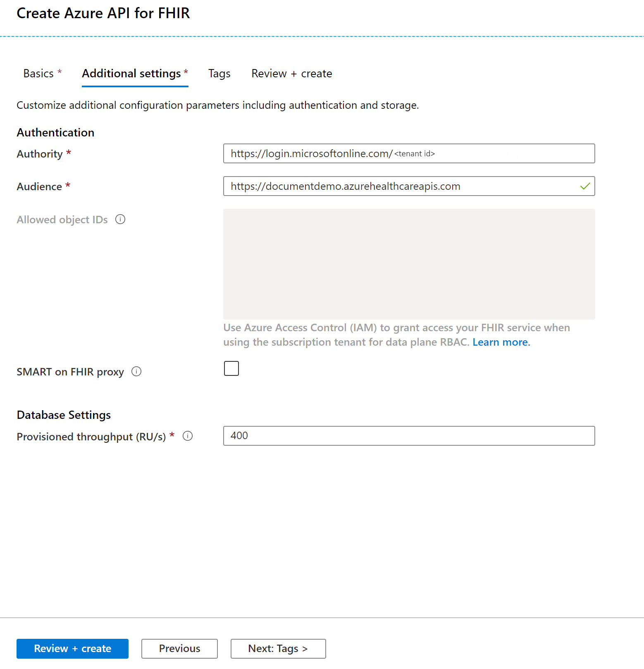Click the Next: Tags button
The width and height of the screenshot is (644, 669).
(x=278, y=648)
